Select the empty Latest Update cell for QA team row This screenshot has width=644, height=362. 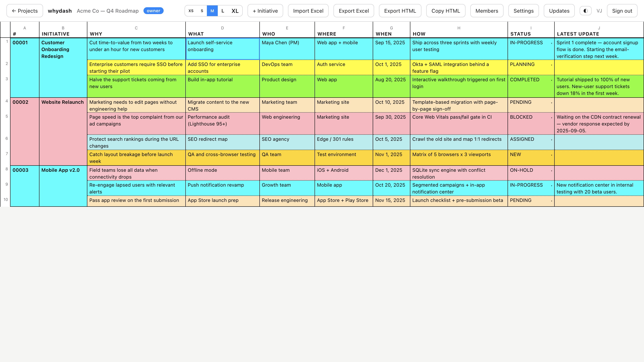599,158
